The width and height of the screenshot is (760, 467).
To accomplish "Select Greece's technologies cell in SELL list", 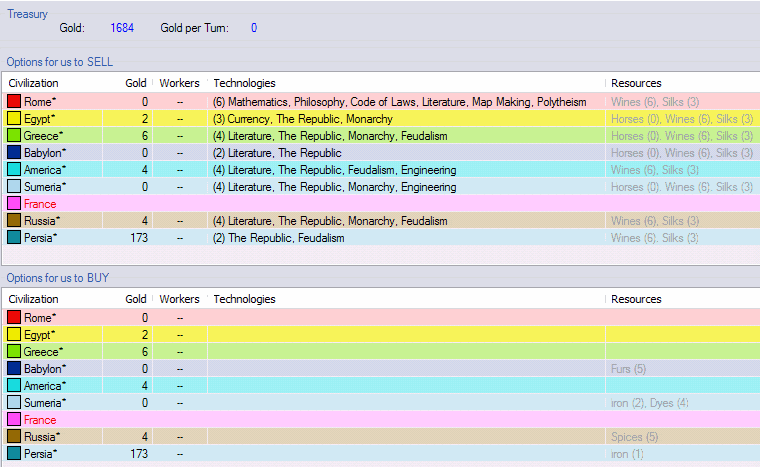I will coord(330,136).
